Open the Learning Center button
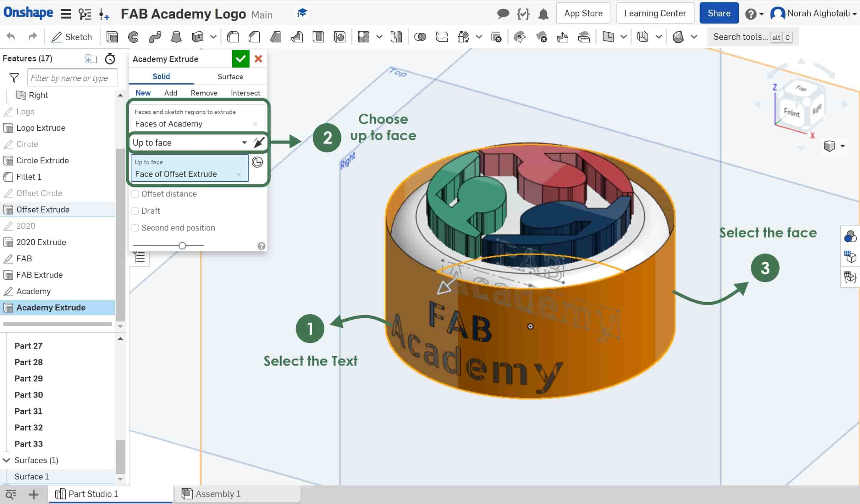 (x=655, y=13)
